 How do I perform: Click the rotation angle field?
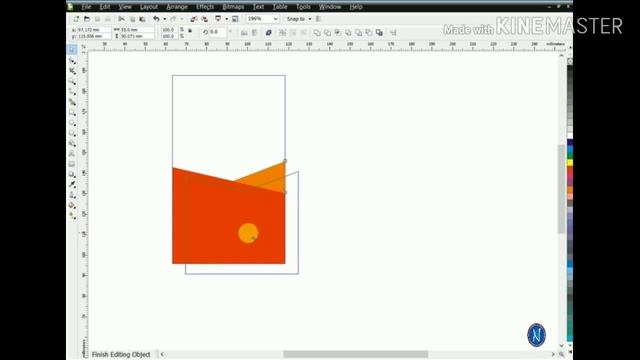pyautogui.click(x=218, y=32)
